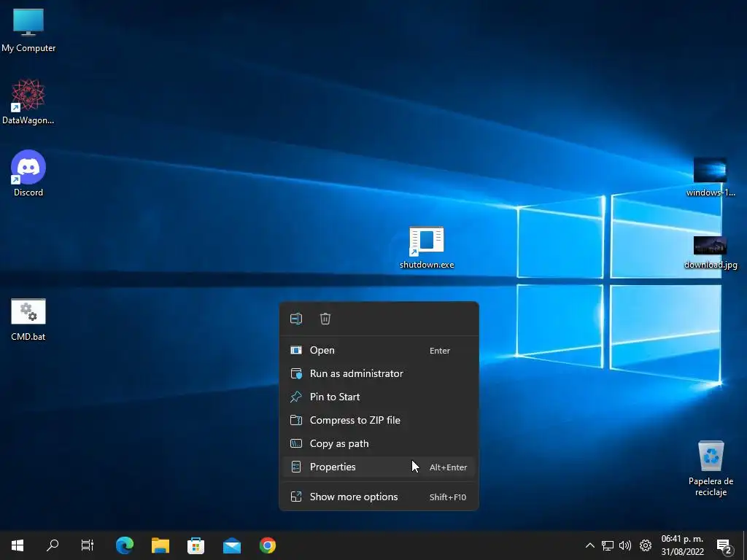747x560 pixels.
Task: Open the Mail app from taskbar
Action: pyautogui.click(x=232, y=545)
